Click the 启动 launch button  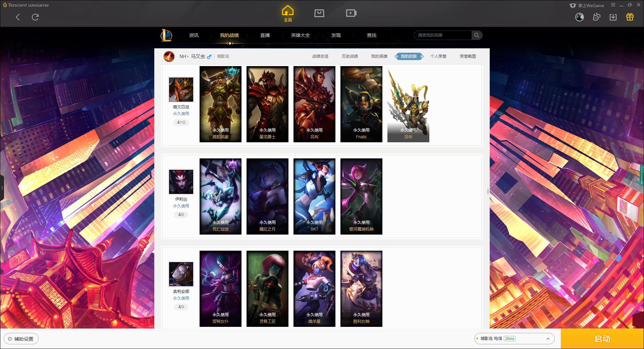602,339
